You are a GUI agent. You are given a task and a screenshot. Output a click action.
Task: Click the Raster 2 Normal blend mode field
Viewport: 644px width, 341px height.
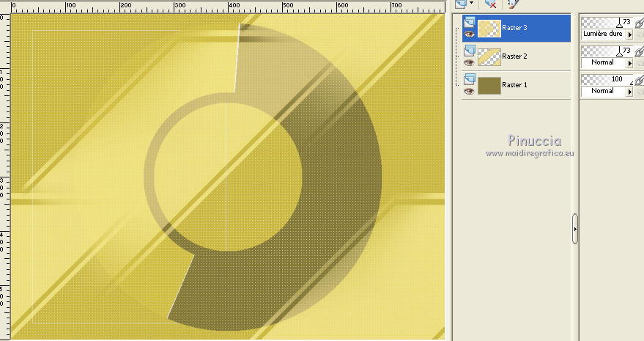click(x=604, y=62)
